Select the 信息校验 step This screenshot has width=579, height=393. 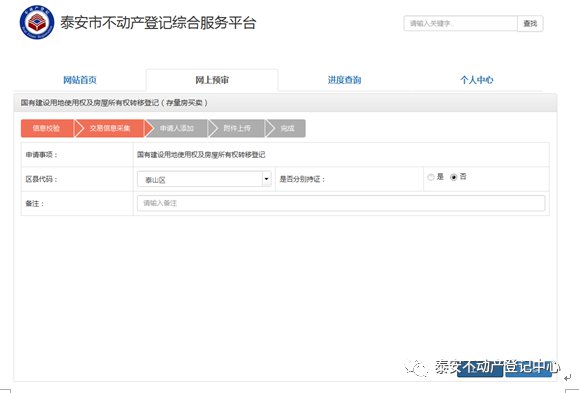point(47,128)
